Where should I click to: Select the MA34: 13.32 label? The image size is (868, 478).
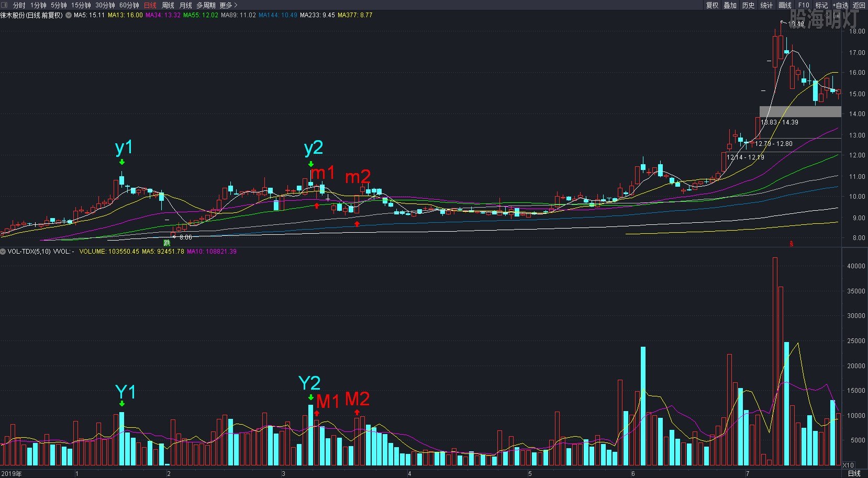(x=163, y=15)
